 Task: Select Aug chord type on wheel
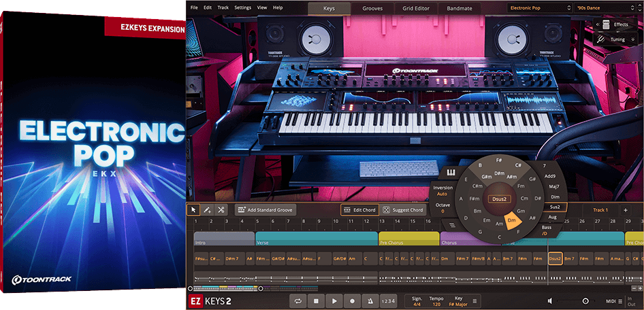552,217
